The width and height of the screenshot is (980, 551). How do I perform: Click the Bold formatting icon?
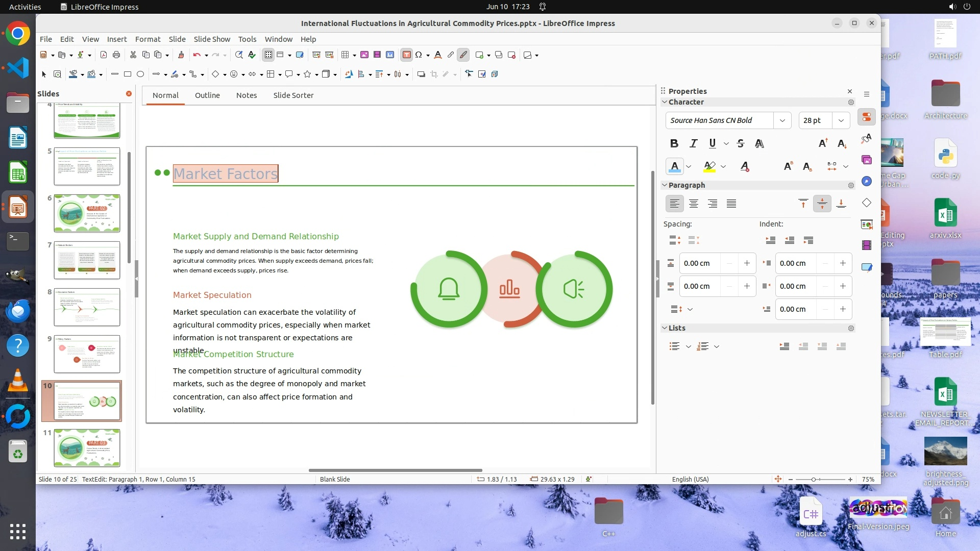[674, 144]
